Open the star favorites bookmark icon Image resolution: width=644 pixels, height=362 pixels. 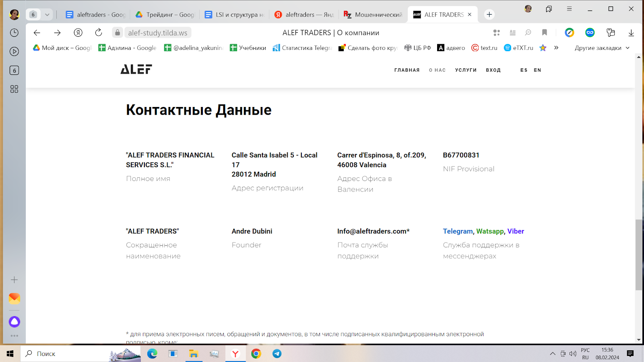[x=543, y=48]
